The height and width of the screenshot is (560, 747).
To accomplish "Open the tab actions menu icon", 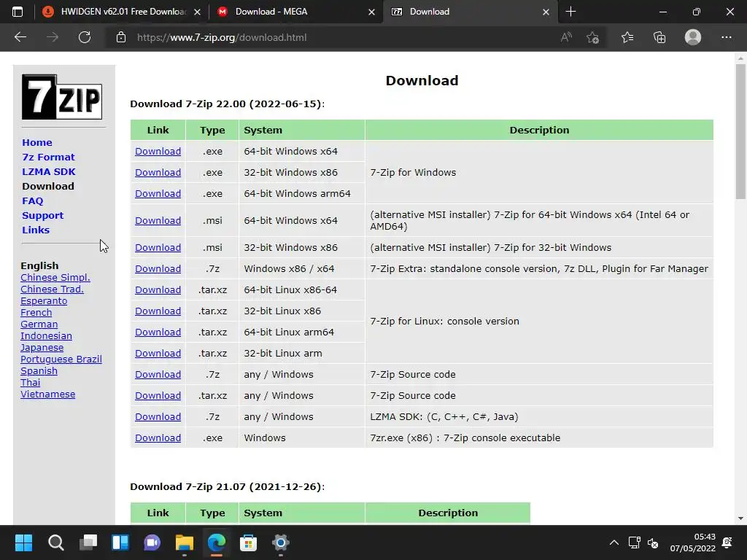I will pyautogui.click(x=18, y=12).
